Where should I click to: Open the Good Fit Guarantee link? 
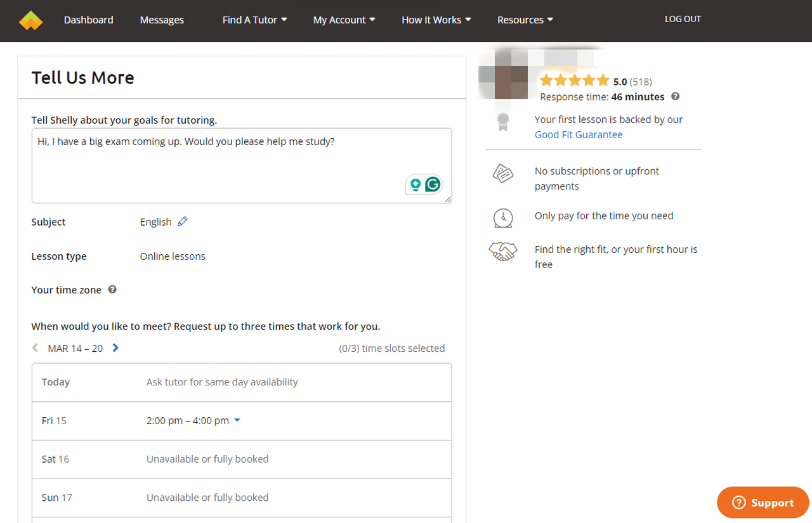click(x=579, y=134)
